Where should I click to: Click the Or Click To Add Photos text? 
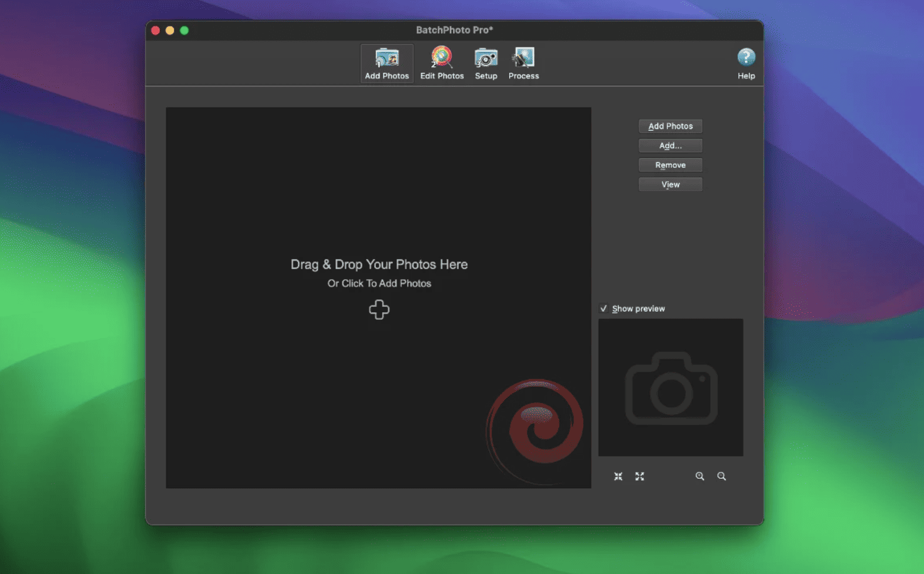pyautogui.click(x=379, y=283)
